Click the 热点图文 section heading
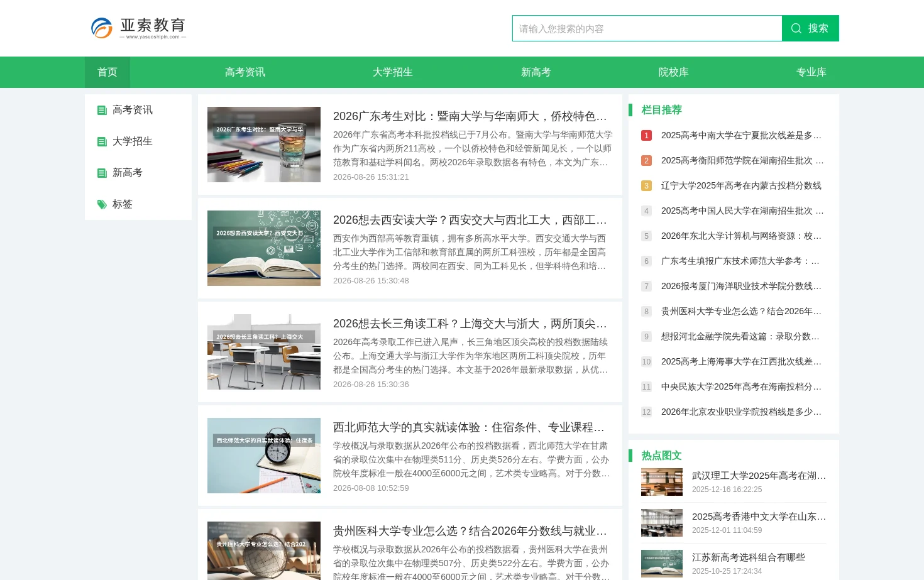Screen dimensions: 924x580 (661, 456)
